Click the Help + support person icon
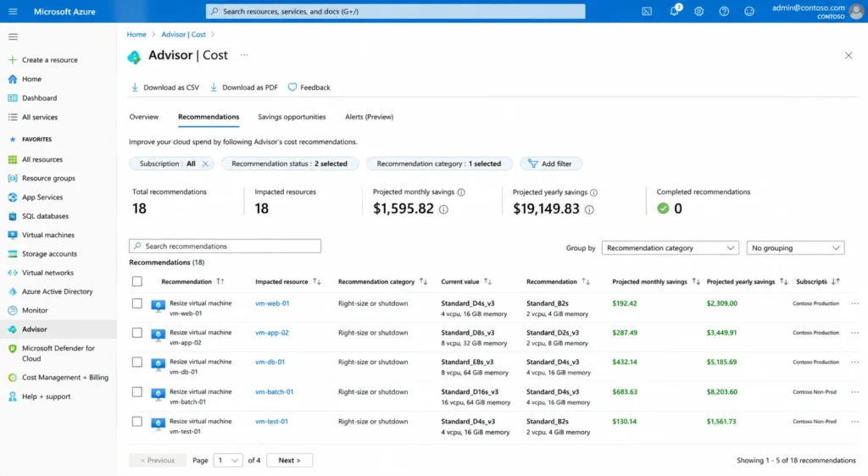The height and width of the screenshot is (476, 868). coord(13,396)
